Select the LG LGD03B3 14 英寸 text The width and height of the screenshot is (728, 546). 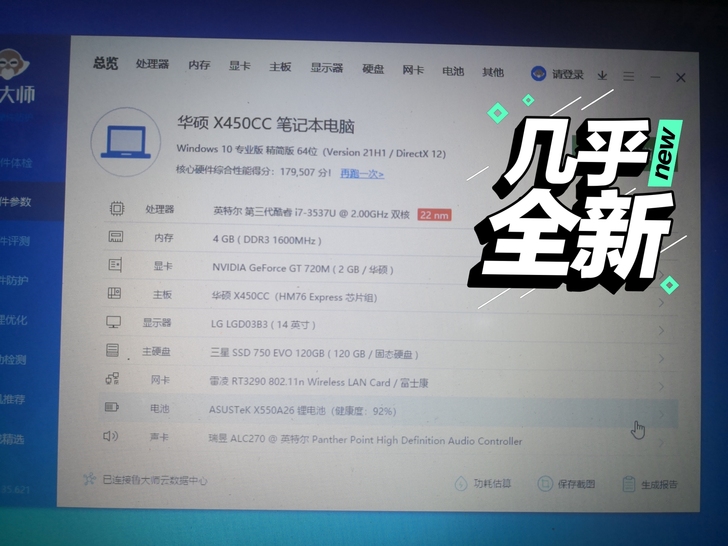tap(263, 325)
